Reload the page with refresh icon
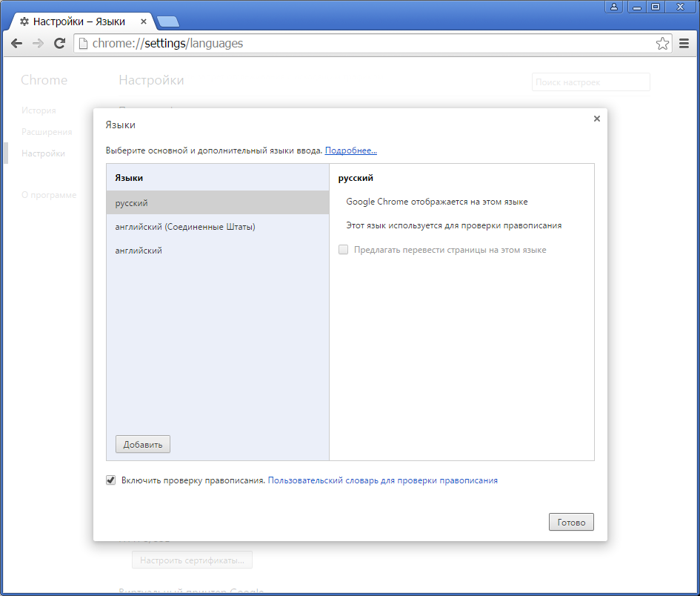The image size is (700, 596). coord(60,44)
